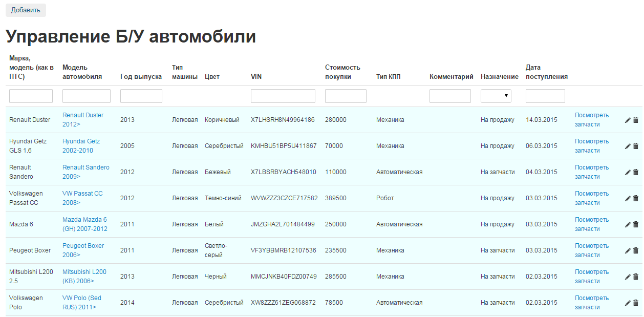The height and width of the screenshot is (317, 644).
Task: Delete the Renault Duster row via trash icon
Action: click(x=636, y=120)
